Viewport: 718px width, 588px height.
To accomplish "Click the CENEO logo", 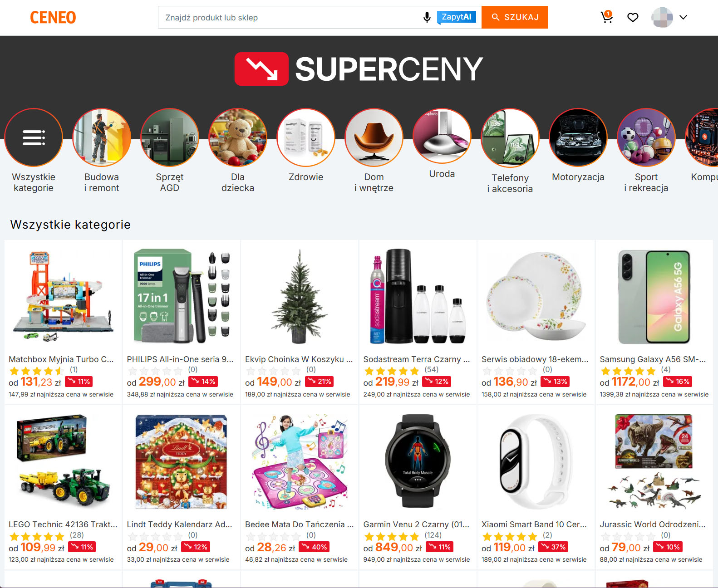I will click(x=53, y=18).
